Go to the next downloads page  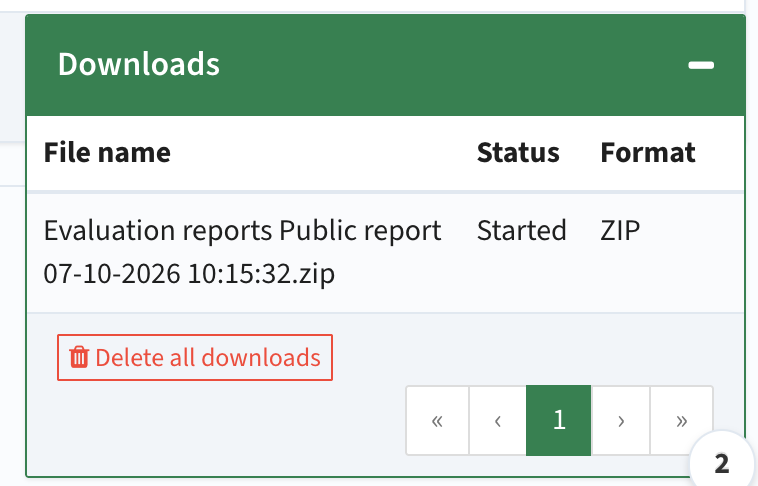click(x=621, y=420)
